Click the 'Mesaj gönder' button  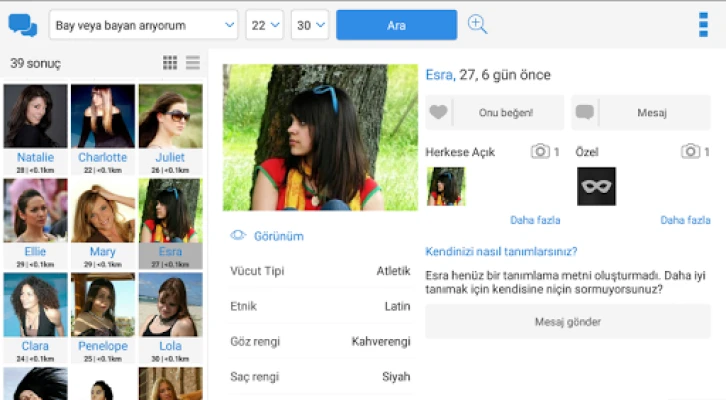pos(567,322)
